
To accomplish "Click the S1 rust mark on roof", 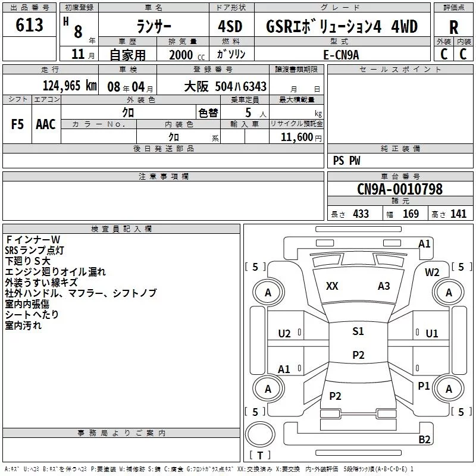I will tap(358, 331).
